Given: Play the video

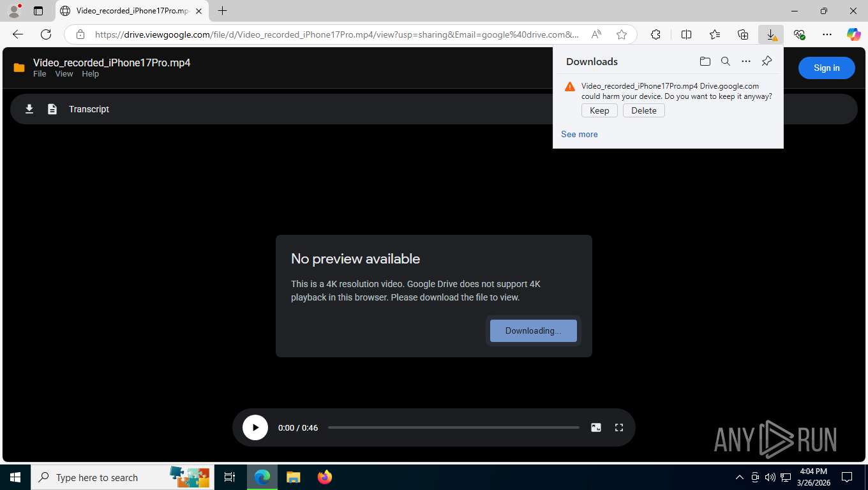Looking at the screenshot, I should pyautogui.click(x=255, y=427).
